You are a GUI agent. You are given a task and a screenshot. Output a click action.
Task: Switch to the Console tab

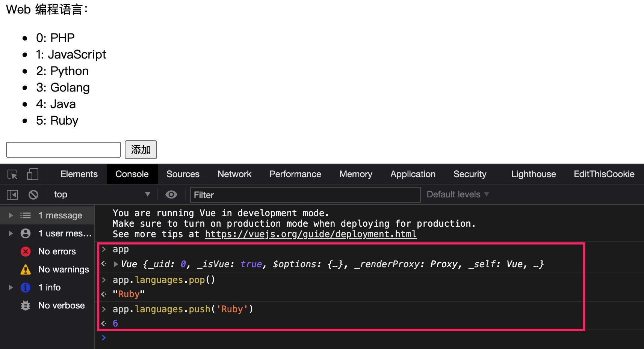click(x=132, y=174)
